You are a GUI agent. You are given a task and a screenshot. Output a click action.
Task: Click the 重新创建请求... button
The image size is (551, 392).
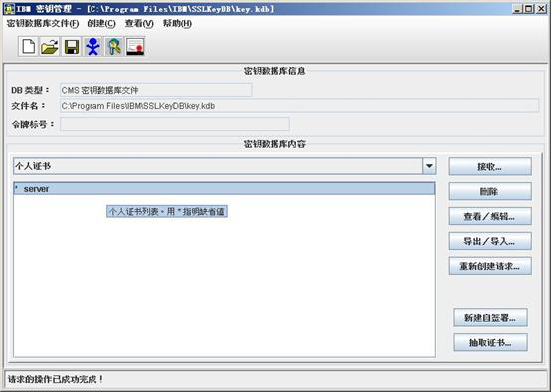tap(490, 266)
